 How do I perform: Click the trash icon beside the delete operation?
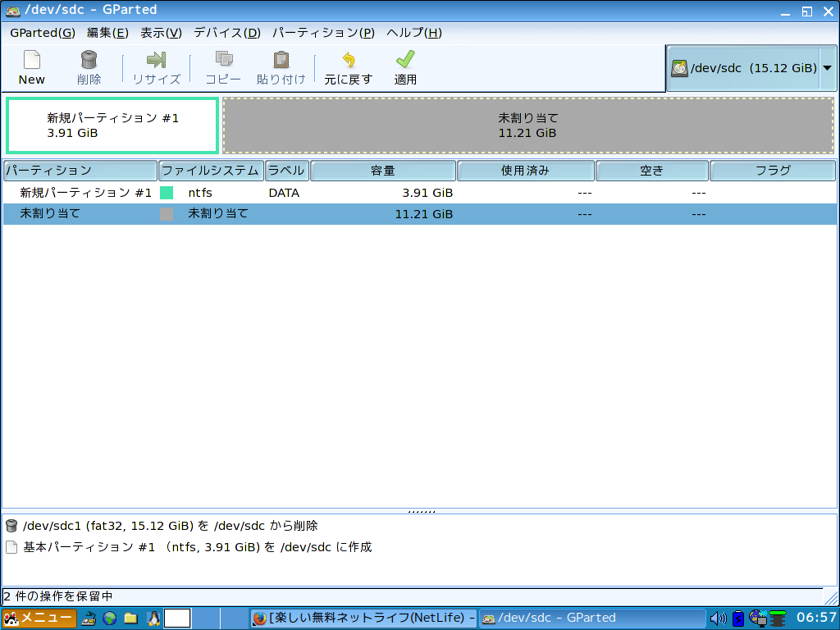[x=11, y=526]
